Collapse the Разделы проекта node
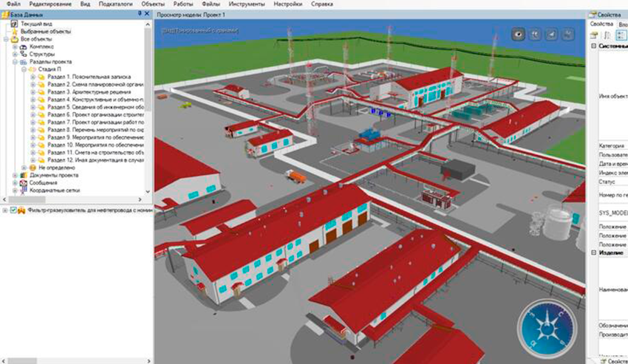The width and height of the screenshot is (628, 364). 15,62
